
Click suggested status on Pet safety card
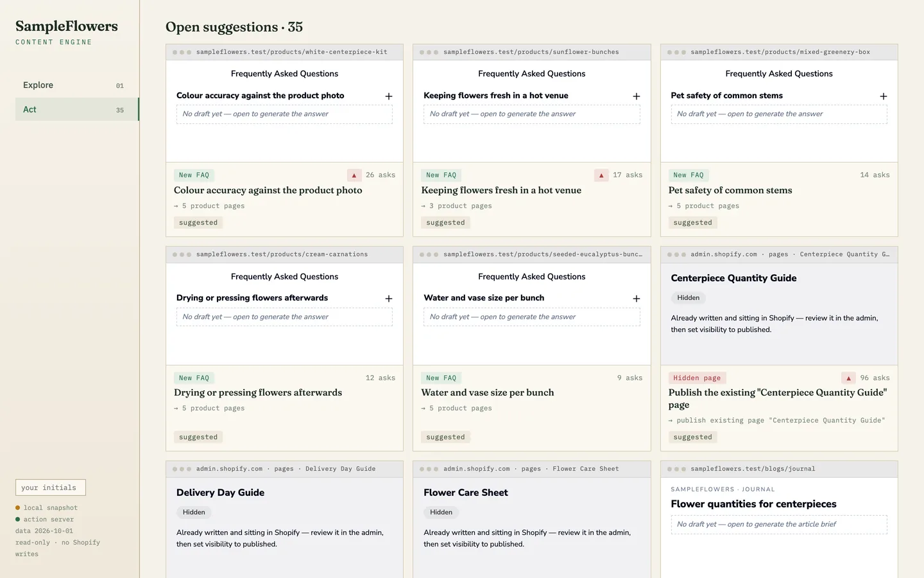point(693,223)
